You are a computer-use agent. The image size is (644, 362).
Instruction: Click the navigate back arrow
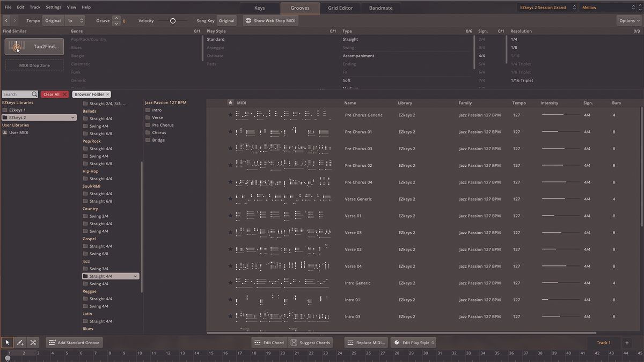point(6,20)
